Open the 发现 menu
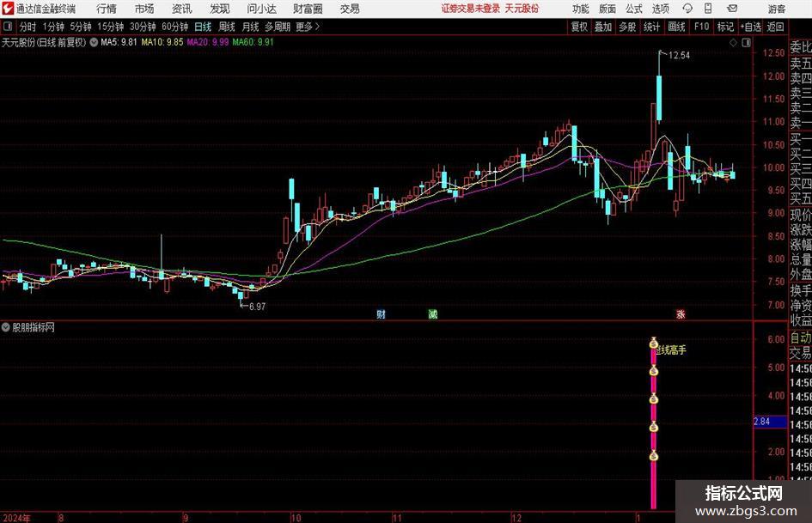This screenshot has height=523, width=812. pyautogui.click(x=220, y=9)
